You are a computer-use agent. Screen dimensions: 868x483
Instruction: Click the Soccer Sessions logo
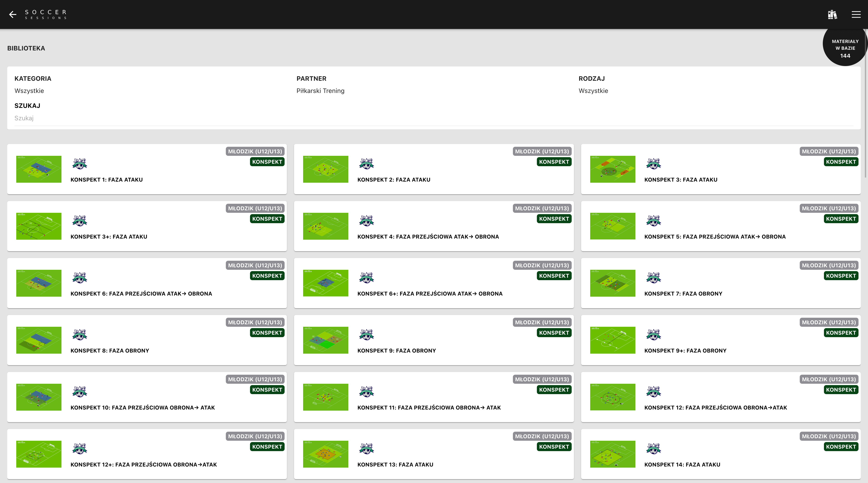pyautogui.click(x=46, y=14)
